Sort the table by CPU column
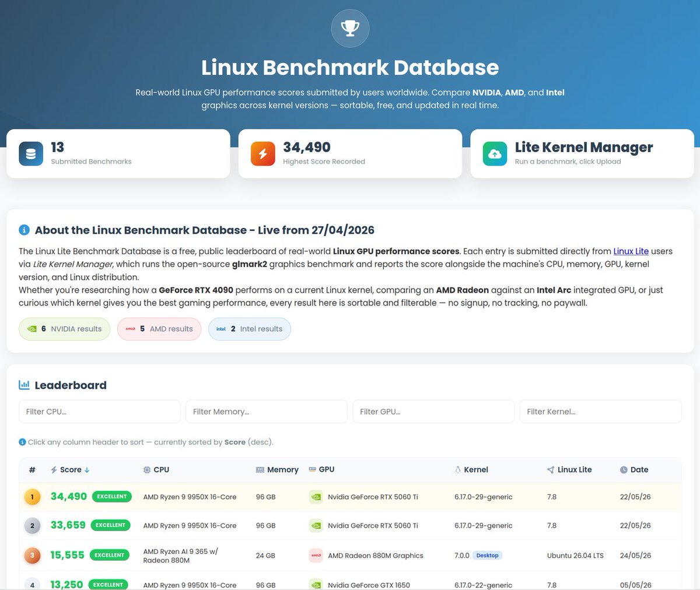 (x=156, y=470)
